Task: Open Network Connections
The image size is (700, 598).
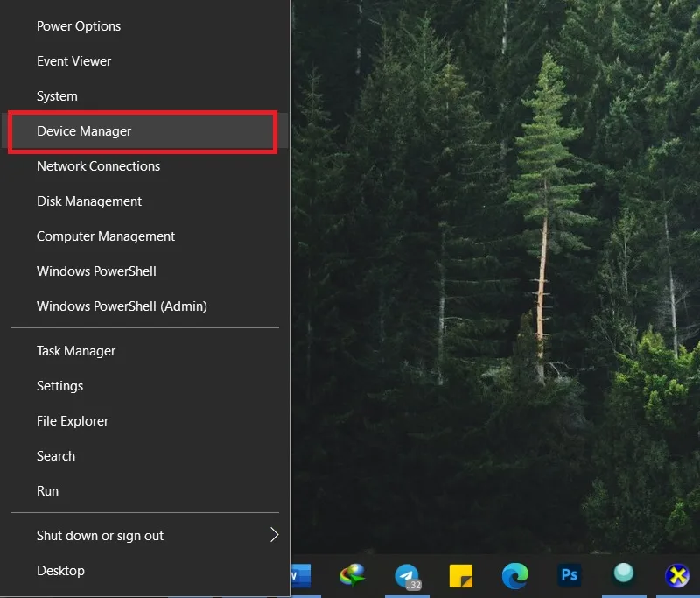Action: click(x=145, y=166)
